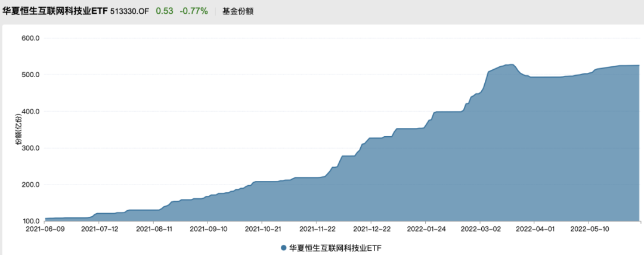Click x-axis date 2021-09-10
644x255 pixels.
208,228
